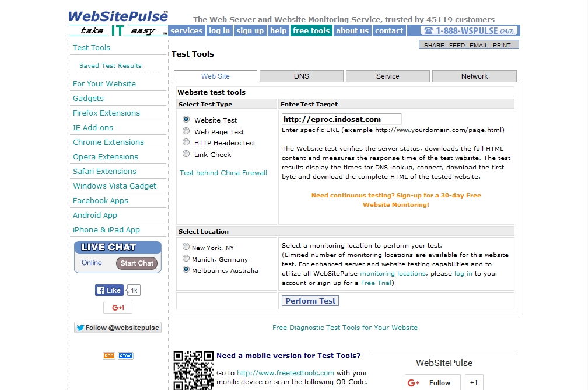Click the +1 button beside Follow
This screenshot has width=588, height=390.
pyautogui.click(x=474, y=382)
